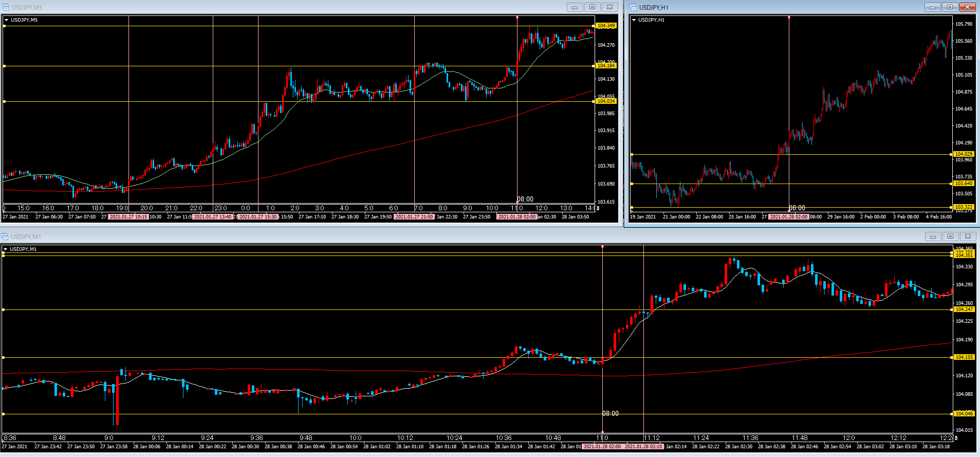Click the 2021.01.27 21:50 time marker
This screenshot has width=980, height=457.
point(414,217)
